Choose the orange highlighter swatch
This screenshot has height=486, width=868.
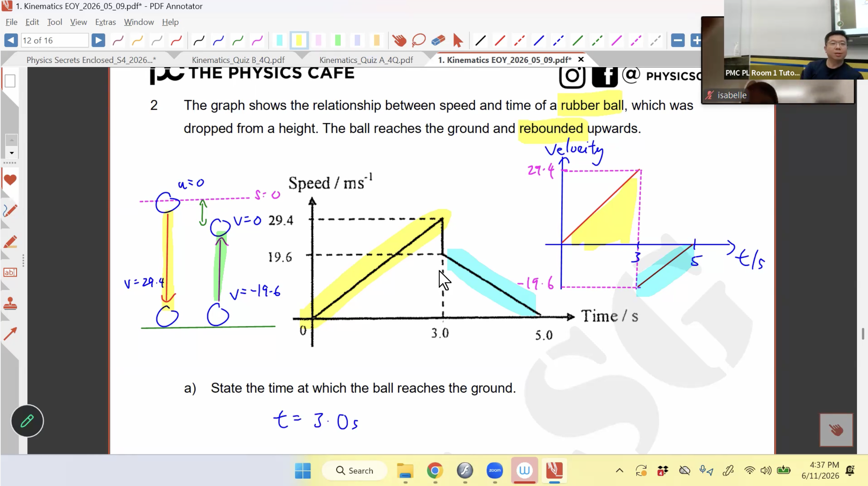click(x=377, y=40)
